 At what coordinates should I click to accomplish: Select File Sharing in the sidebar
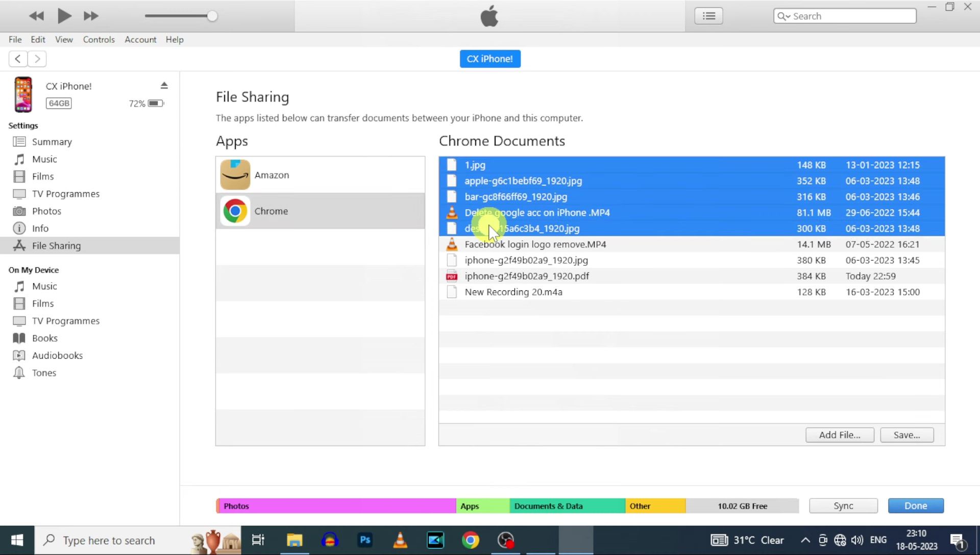pyautogui.click(x=89, y=245)
